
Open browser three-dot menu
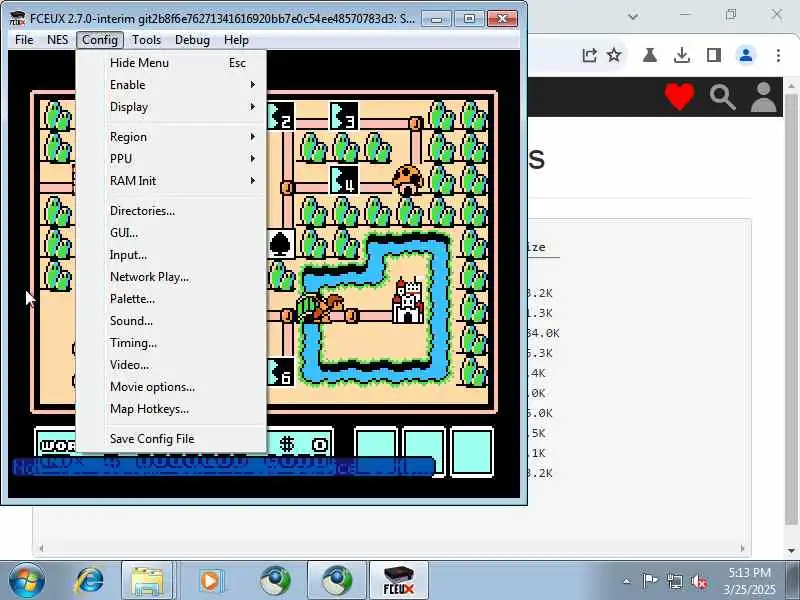tap(778, 55)
